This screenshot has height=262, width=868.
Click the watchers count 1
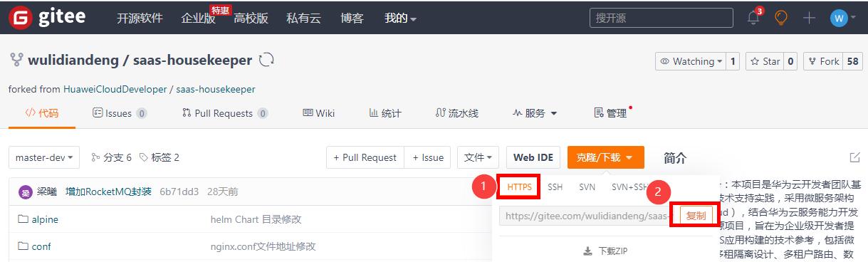pos(733,61)
